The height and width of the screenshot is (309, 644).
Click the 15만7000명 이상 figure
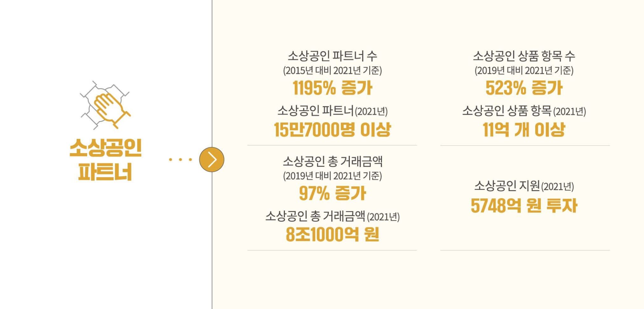(332, 130)
